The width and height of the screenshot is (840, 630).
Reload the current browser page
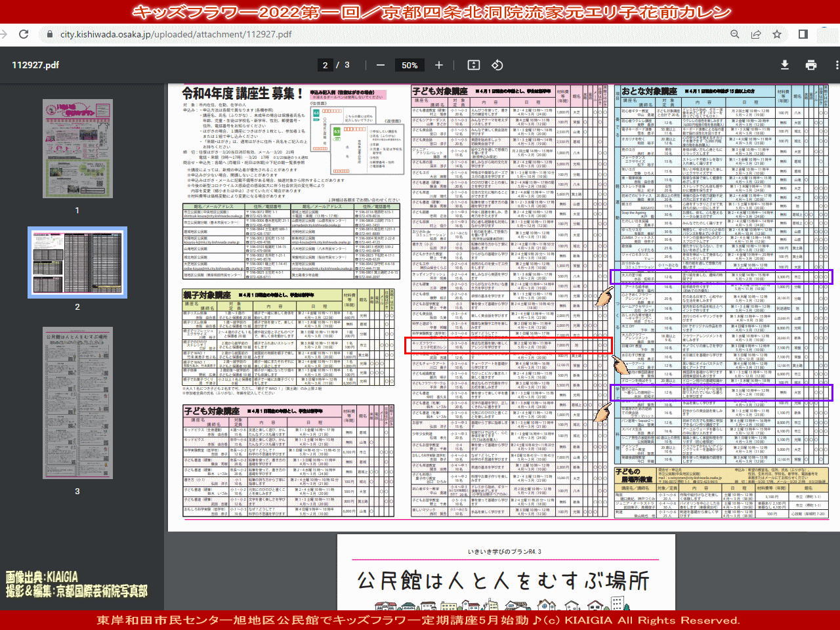point(24,34)
